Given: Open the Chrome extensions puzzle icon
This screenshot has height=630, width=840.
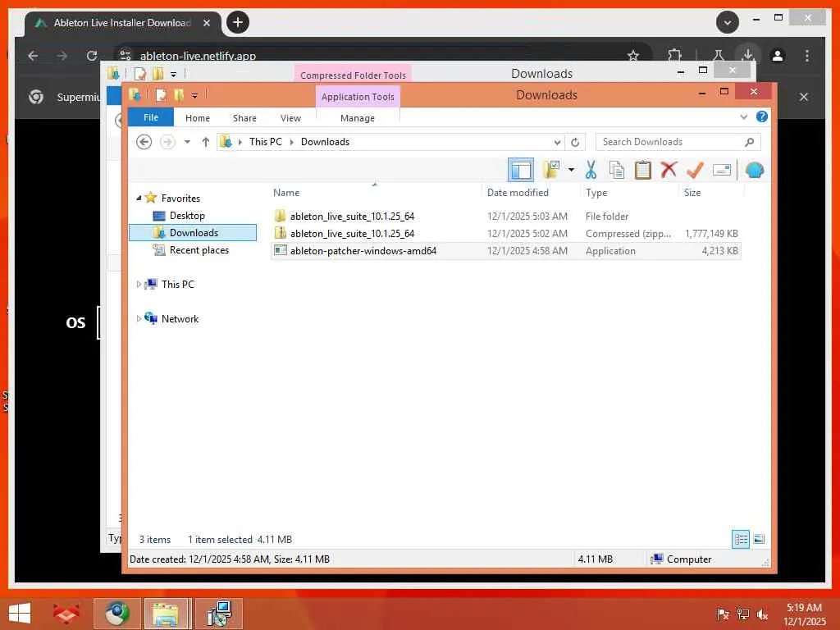Looking at the screenshot, I should coord(674,56).
